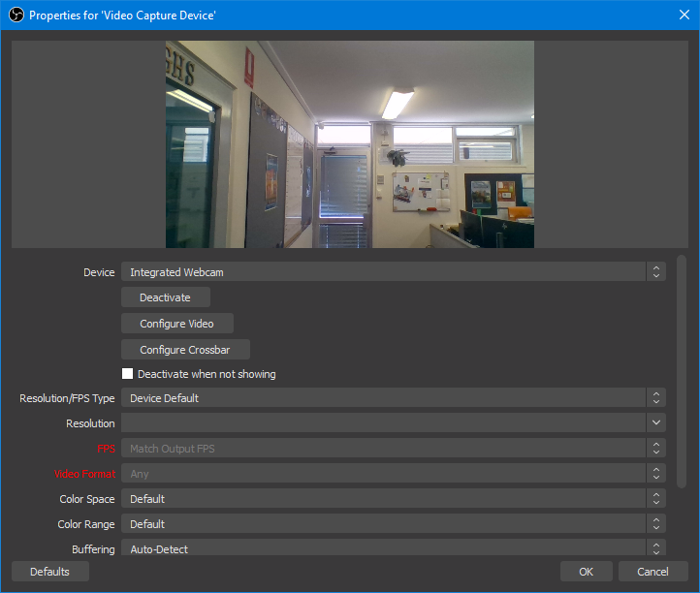Viewport: 700px width, 593px height.
Task: Click the 'Resolution/FPS Type' label
Action: pyautogui.click(x=67, y=398)
